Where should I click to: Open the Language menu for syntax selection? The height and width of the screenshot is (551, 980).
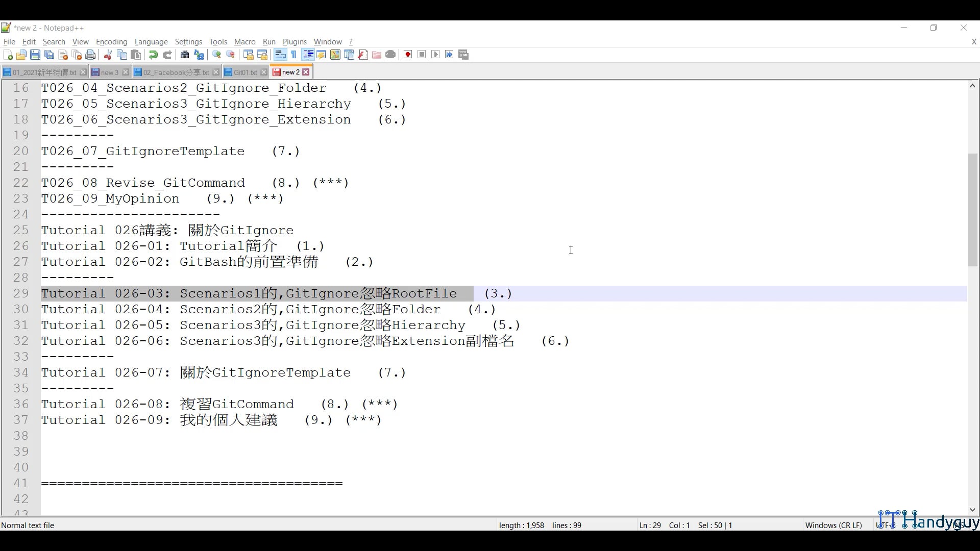[152, 42]
